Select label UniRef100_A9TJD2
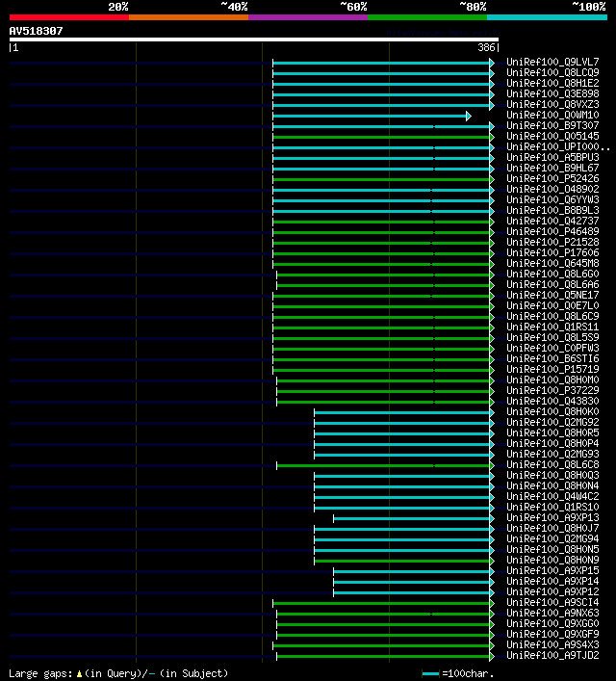616x681 pixels. [x=552, y=655]
